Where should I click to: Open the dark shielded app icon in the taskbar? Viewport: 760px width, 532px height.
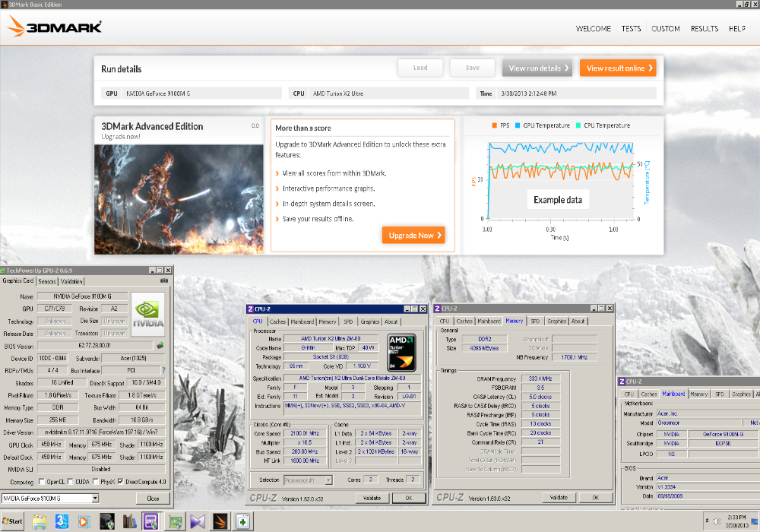pos(106,521)
